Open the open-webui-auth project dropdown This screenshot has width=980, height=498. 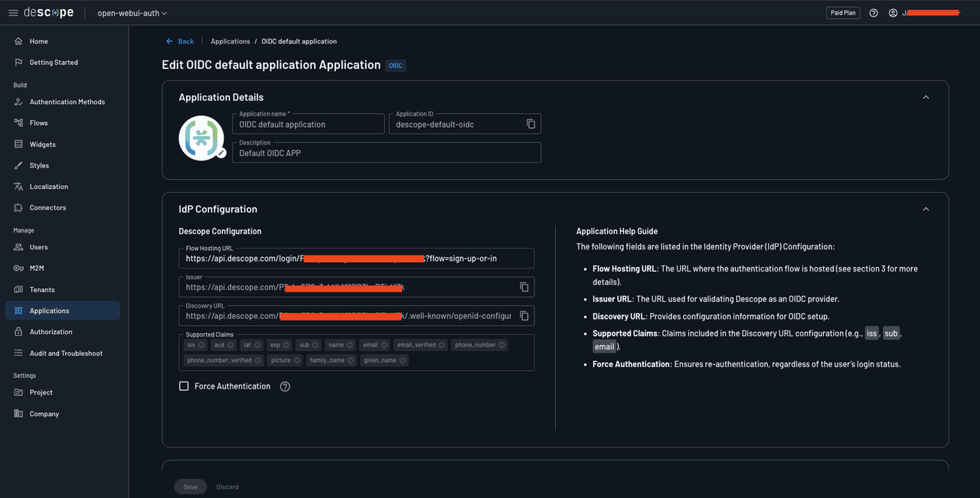point(131,12)
